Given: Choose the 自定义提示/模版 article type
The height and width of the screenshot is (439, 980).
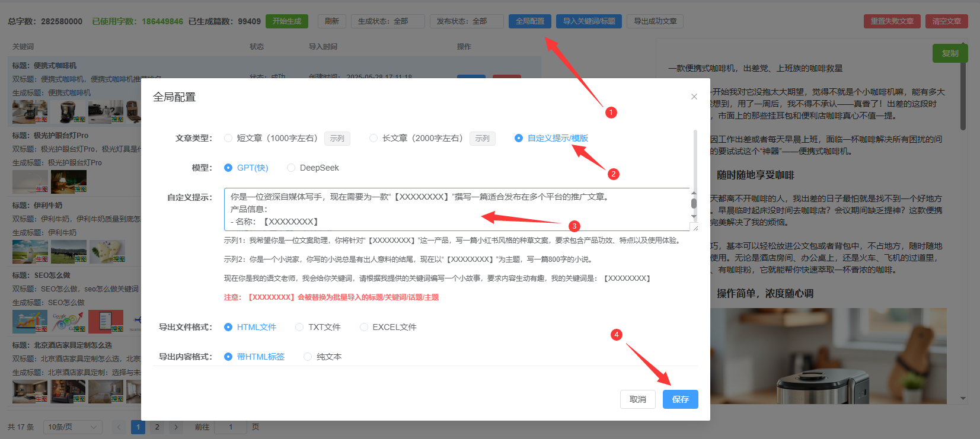Looking at the screenshot, I should point(551,138).
